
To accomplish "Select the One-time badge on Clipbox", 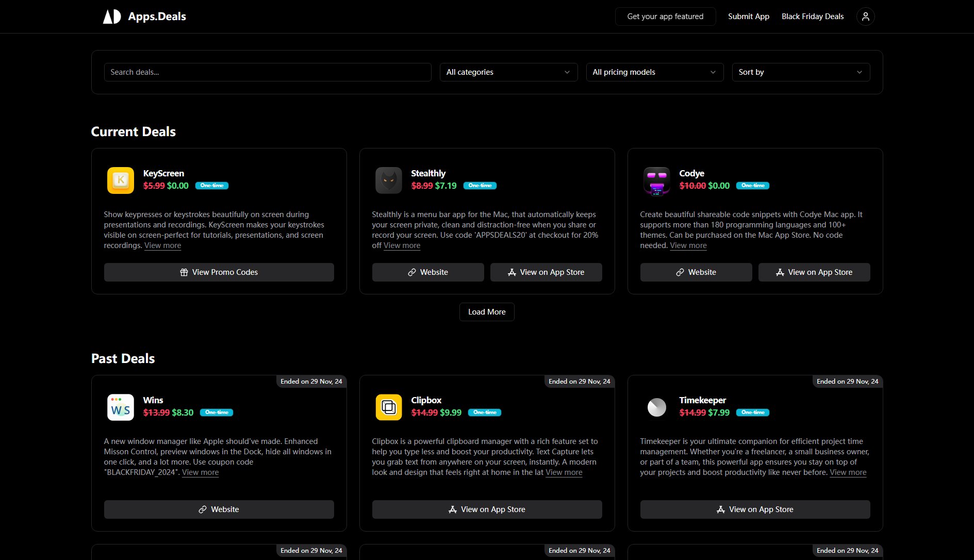I will tap(485, 413).
